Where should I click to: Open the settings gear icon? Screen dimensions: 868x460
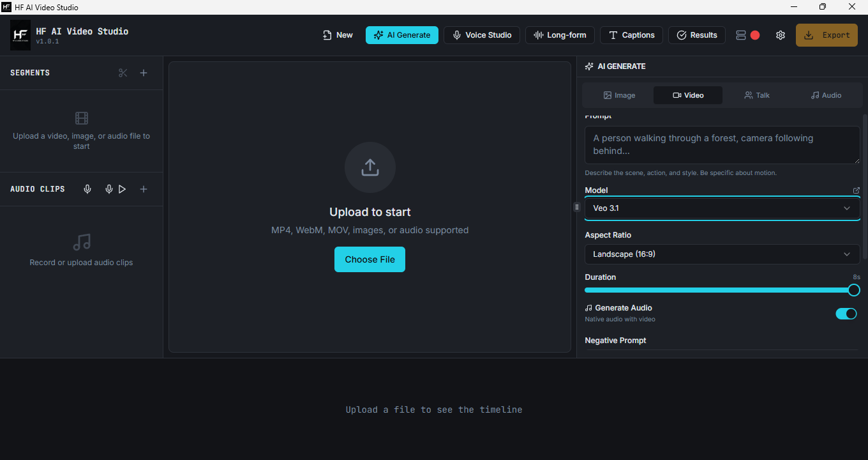pos(781,35)
